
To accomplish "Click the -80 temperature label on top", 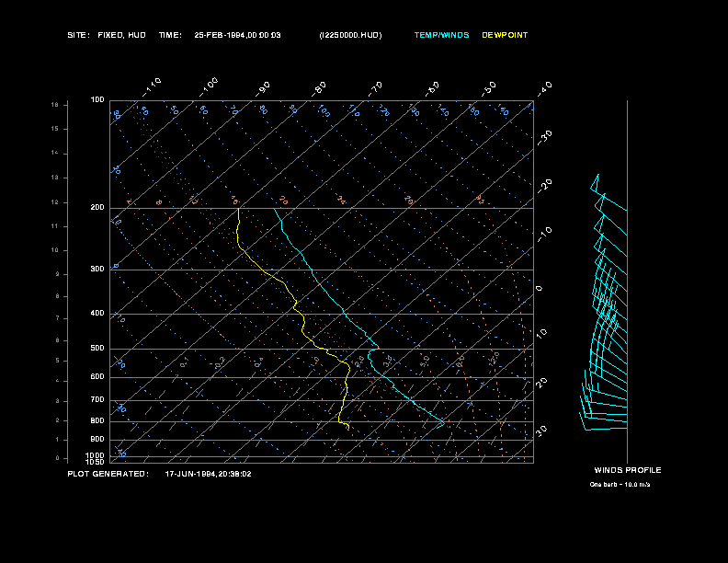I will coord(319,88).
